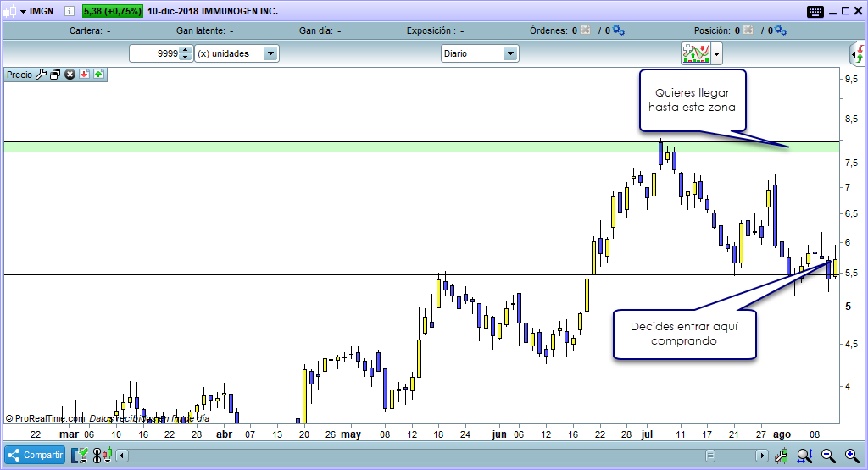Open the add indicators chart icon
This screenshot has width=868, height=470.
tap(695, 53)
